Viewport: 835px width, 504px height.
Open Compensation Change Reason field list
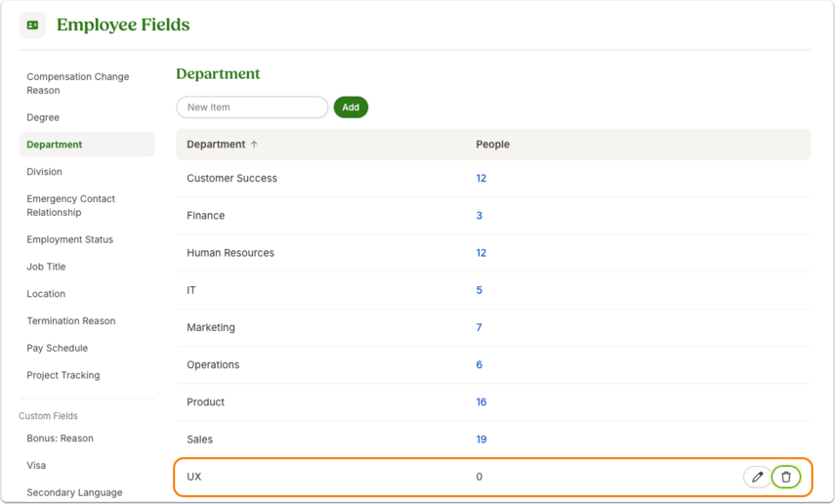(x=78, y=84)
